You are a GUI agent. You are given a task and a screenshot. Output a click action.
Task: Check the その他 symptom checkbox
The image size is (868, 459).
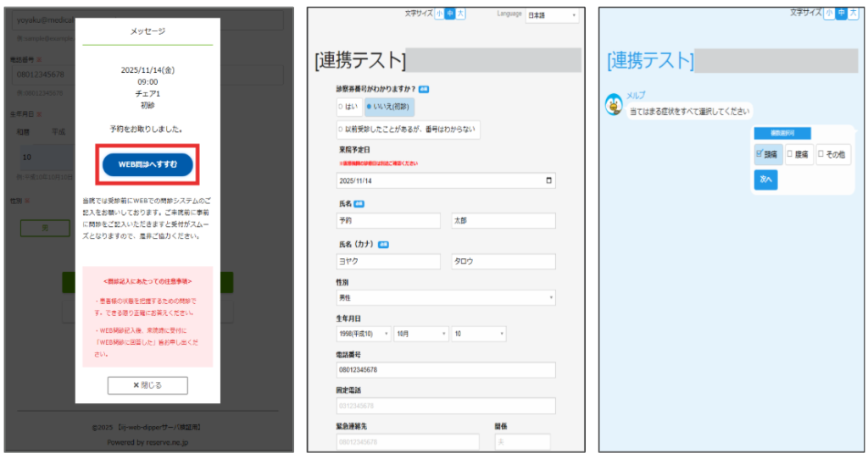(821, 154)
